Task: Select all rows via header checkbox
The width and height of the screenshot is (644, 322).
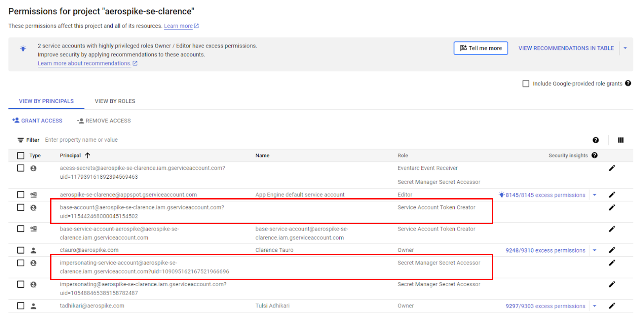Action: [x=21, y=156]
